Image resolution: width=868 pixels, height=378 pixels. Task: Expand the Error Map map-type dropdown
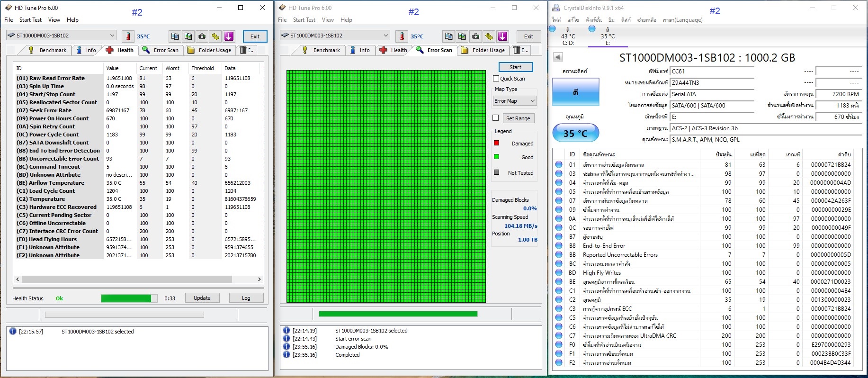click(515, 101)
